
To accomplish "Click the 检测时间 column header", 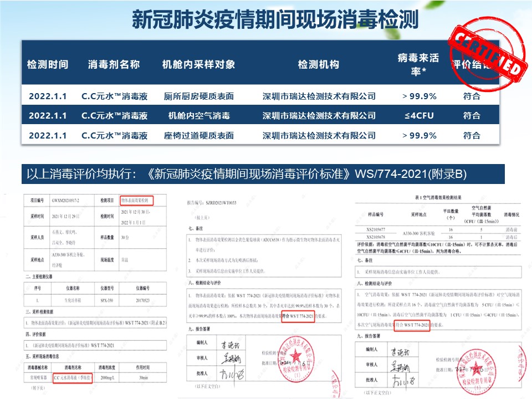I will [48, 64].
